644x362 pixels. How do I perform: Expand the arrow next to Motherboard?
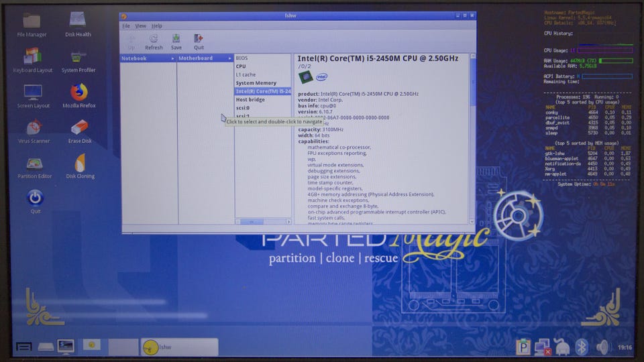point(229,58)
